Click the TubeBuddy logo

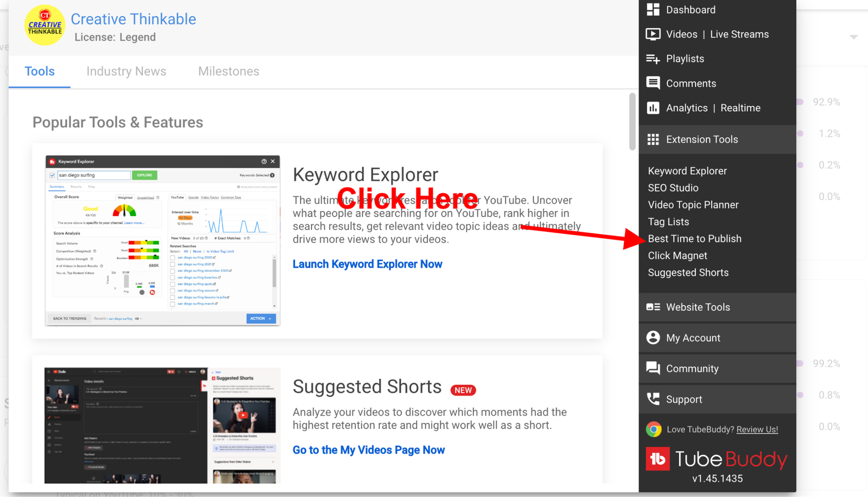click(x=716, y=459)
